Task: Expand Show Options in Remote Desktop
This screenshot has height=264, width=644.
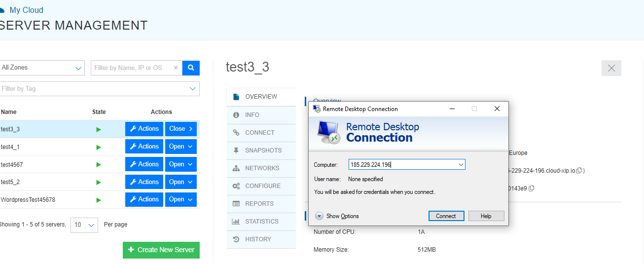Action: point(337,216)
